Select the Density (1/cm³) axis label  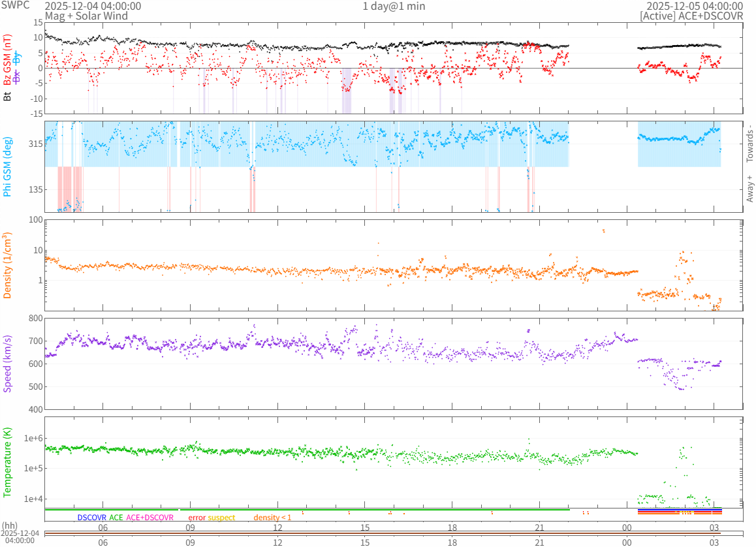coord(8,266)
